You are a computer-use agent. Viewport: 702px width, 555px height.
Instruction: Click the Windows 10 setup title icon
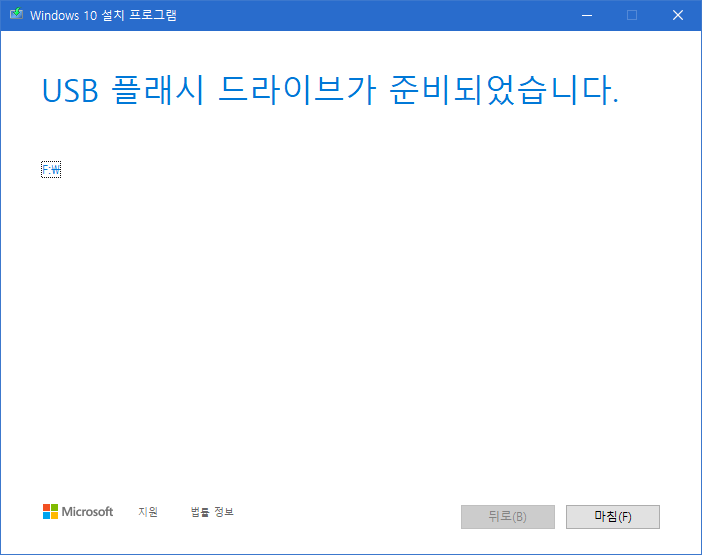17,14
